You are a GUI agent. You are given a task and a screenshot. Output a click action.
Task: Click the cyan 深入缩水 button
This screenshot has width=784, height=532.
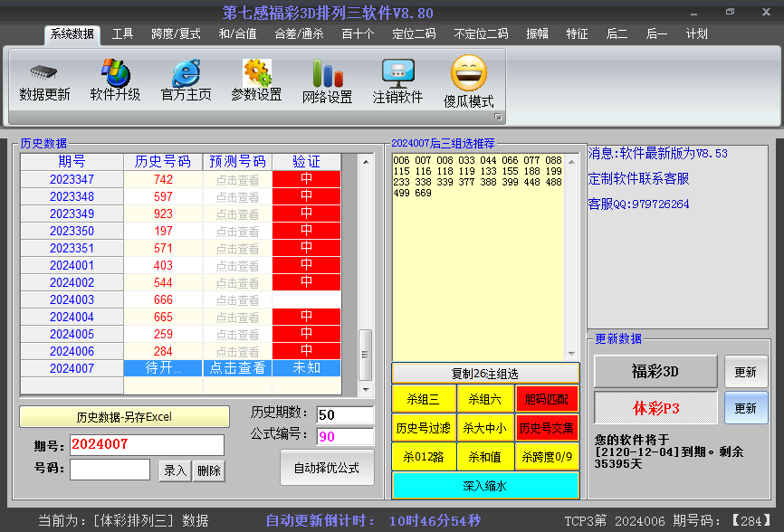point(485,486)
